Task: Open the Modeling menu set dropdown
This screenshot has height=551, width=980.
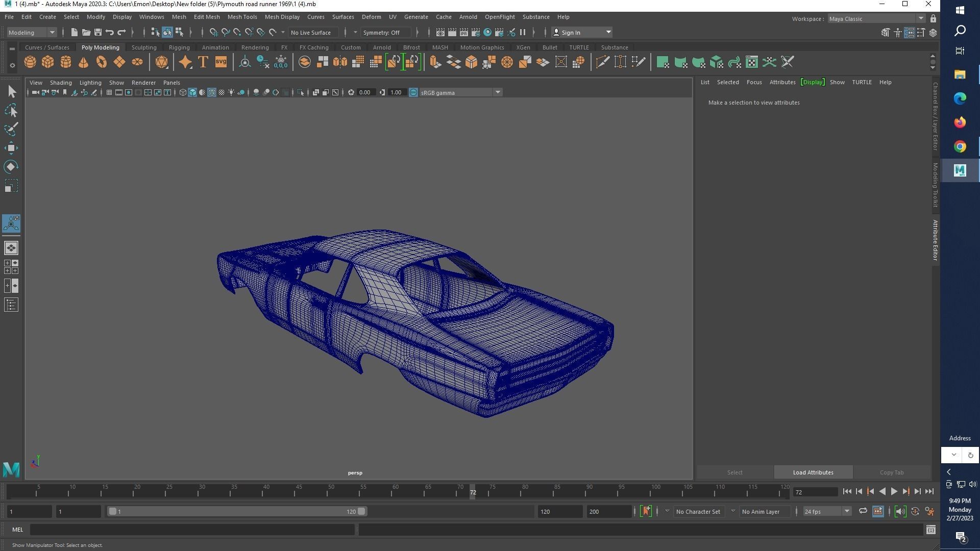Action: [x=32, y=32]
